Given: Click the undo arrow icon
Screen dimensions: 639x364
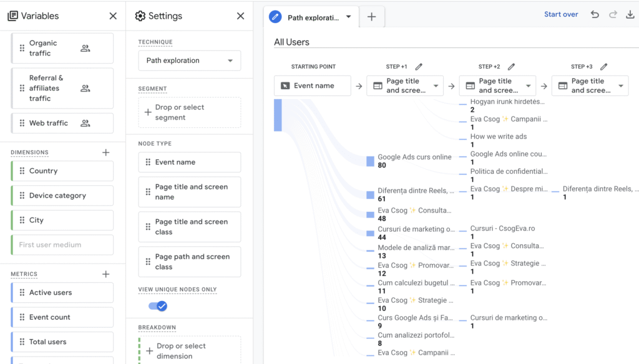Looking at the screenshot, I should coord(595,14).
